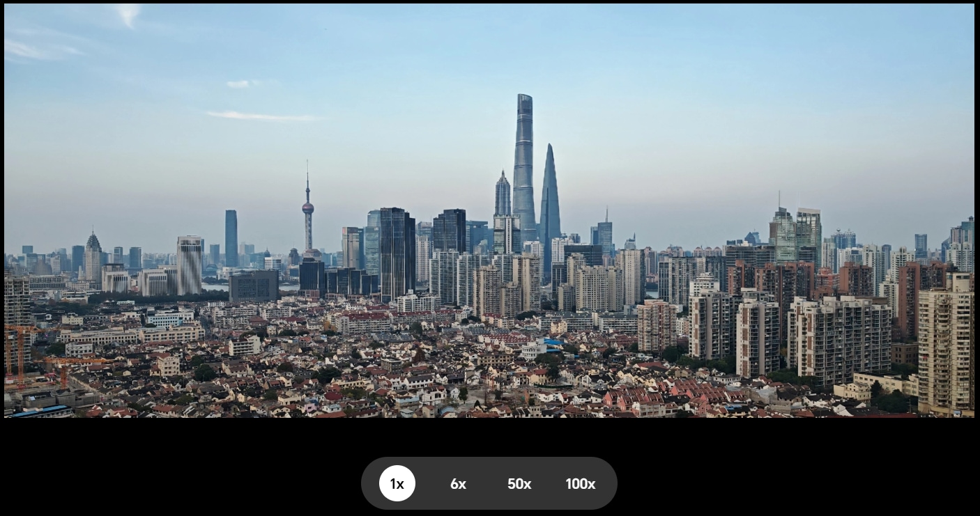980x516 pixels.
Task: Set zoom to 100x
Action: [580, 483]
